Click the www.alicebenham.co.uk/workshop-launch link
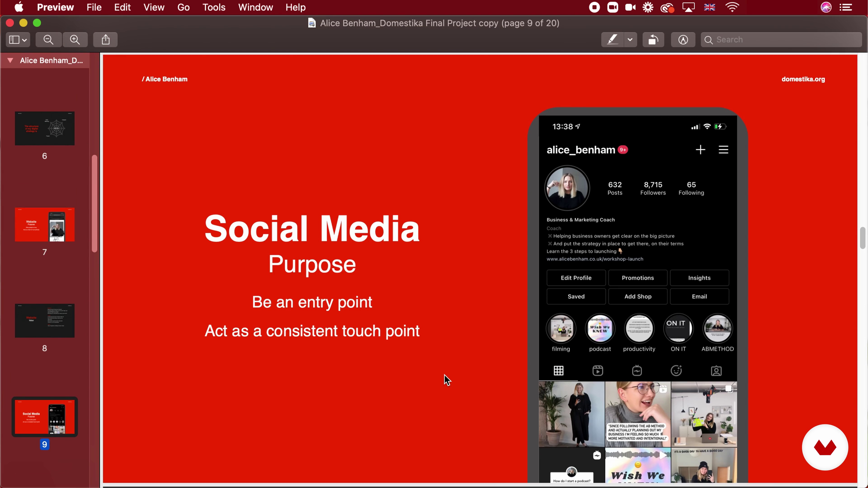The height and width of the screenshot is (488, 868). (595, 259)
